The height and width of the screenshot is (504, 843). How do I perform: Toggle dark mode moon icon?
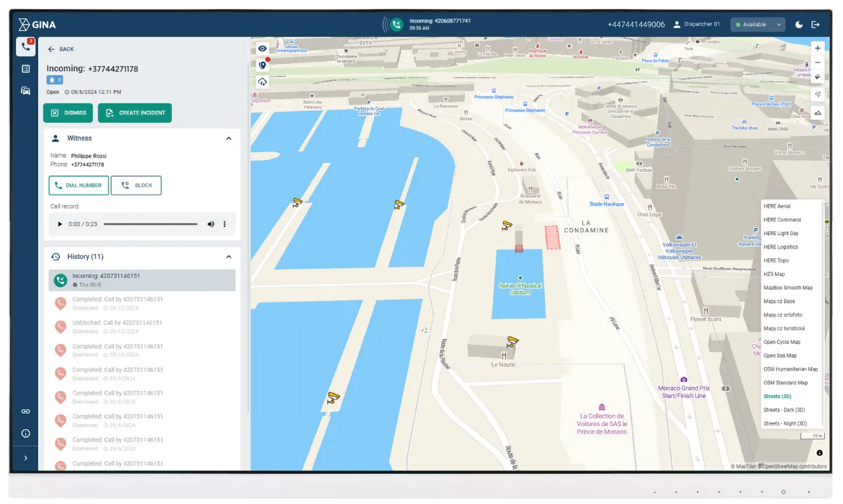click(x=799, y=25)
